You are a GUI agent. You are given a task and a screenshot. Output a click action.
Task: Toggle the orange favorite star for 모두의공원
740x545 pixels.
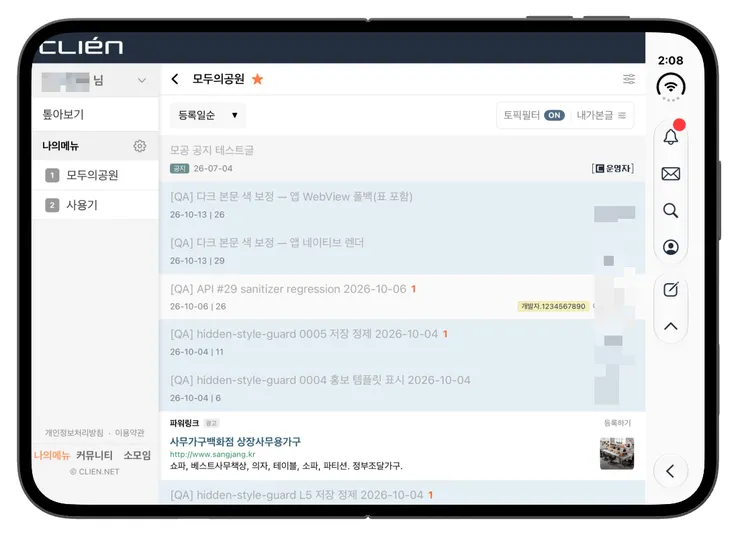click(257, 79)
